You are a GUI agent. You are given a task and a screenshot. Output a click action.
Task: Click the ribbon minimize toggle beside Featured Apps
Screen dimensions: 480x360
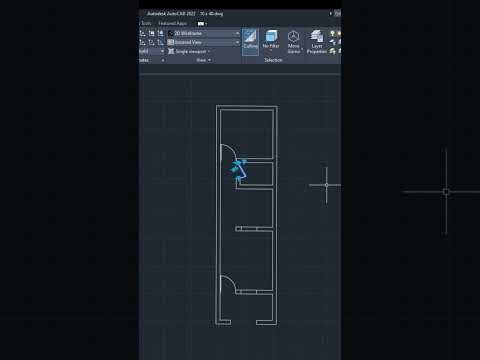202,24
